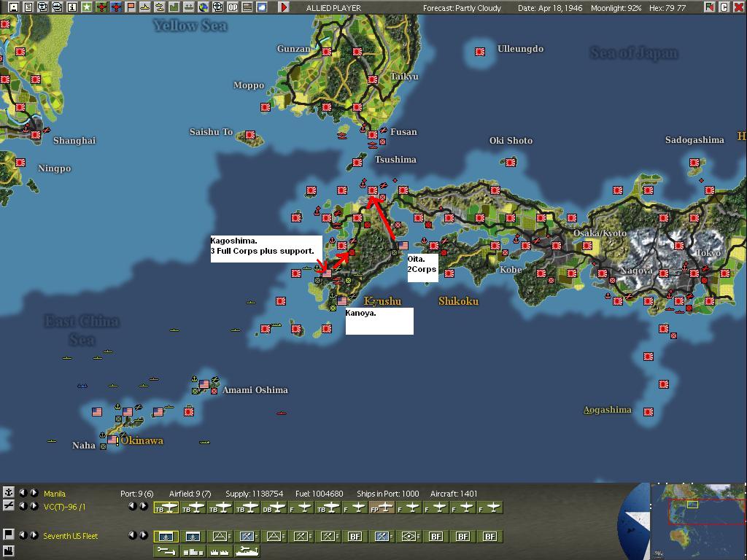Click the cloud weather icon
Image resolution: width=747 pixels, height=560 pixels.
[262, 7]
